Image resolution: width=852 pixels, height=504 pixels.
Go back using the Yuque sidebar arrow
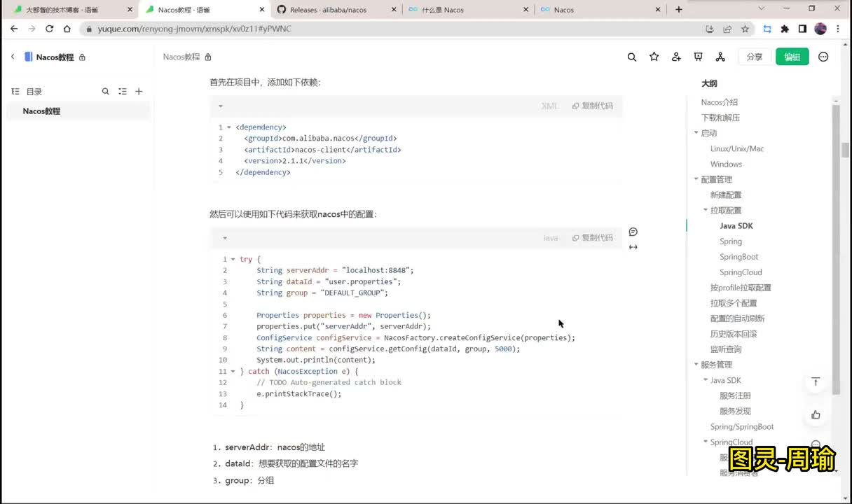click(13, 57)
